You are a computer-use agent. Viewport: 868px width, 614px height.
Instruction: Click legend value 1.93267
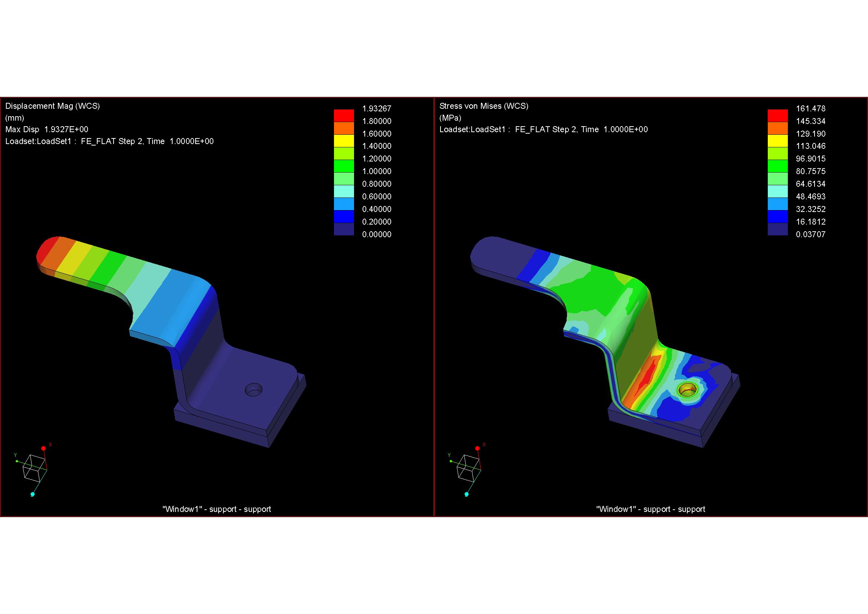coord(377,108)
